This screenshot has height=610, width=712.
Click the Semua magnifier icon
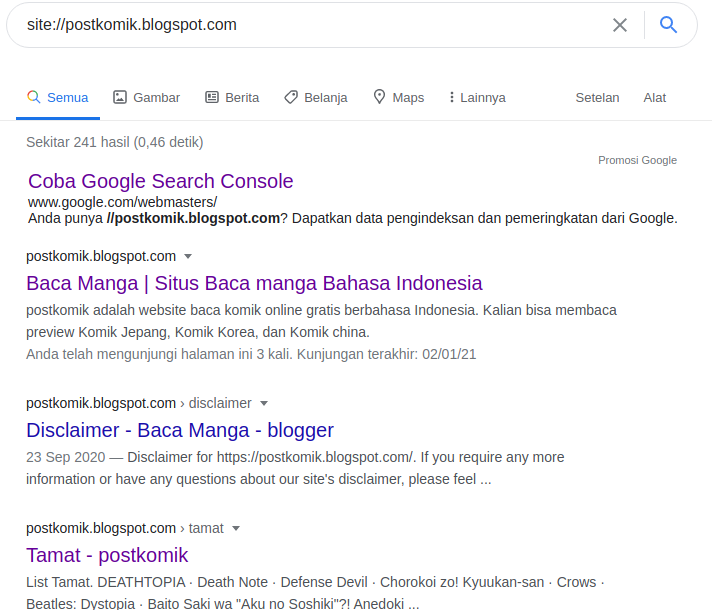click(34, 97)
